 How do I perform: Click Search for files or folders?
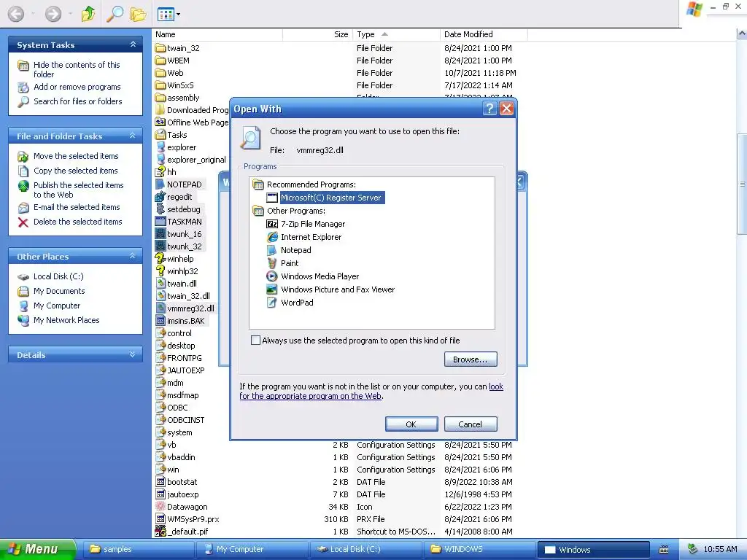pyautogui.click(x=77, y=101)
